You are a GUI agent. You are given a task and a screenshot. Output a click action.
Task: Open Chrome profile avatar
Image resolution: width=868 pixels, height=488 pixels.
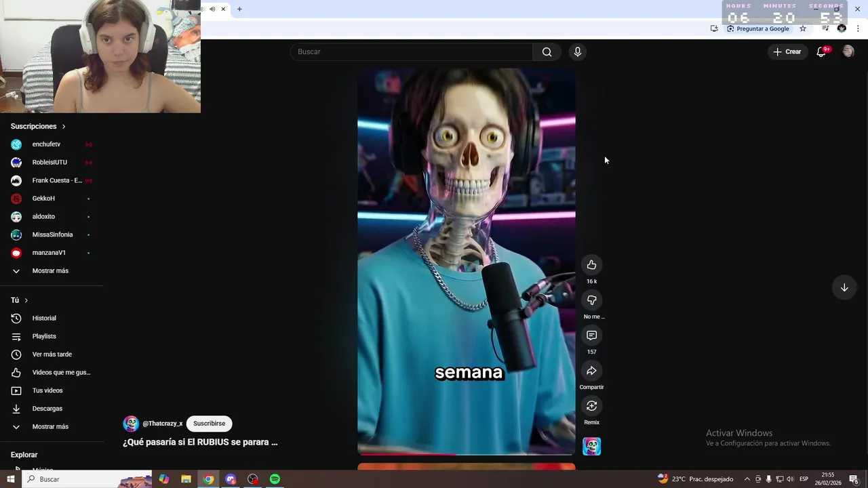click(x=842, y=28)
